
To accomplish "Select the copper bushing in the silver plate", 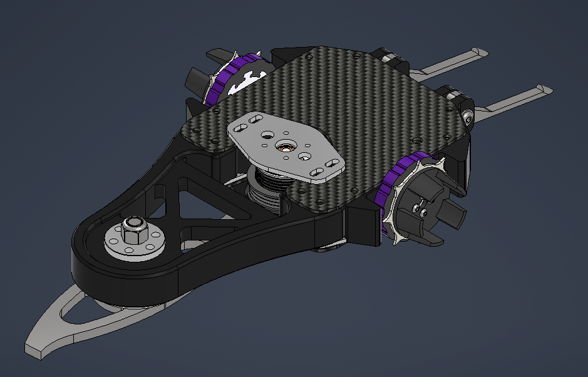I will coord(286,148).
